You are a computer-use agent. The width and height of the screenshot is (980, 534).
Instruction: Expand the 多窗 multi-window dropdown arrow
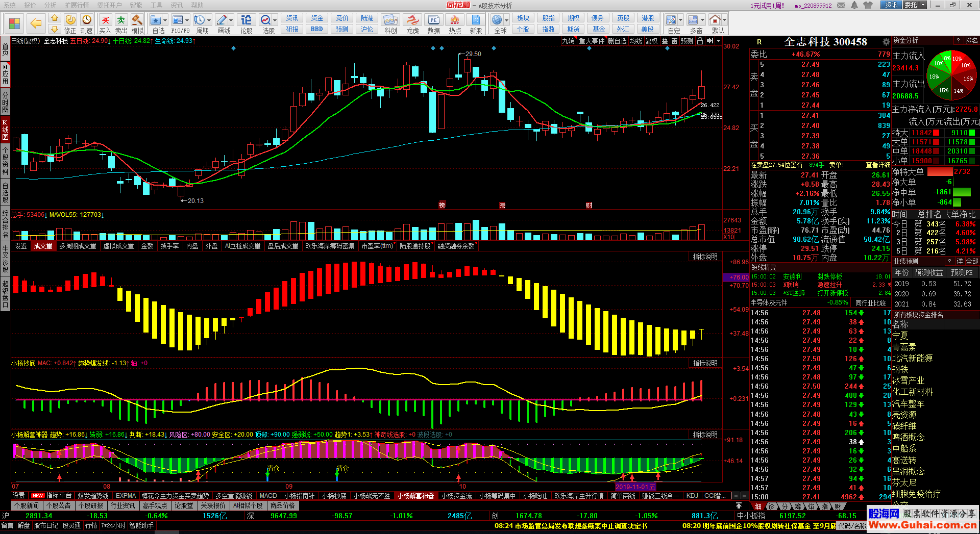(702, 20)
